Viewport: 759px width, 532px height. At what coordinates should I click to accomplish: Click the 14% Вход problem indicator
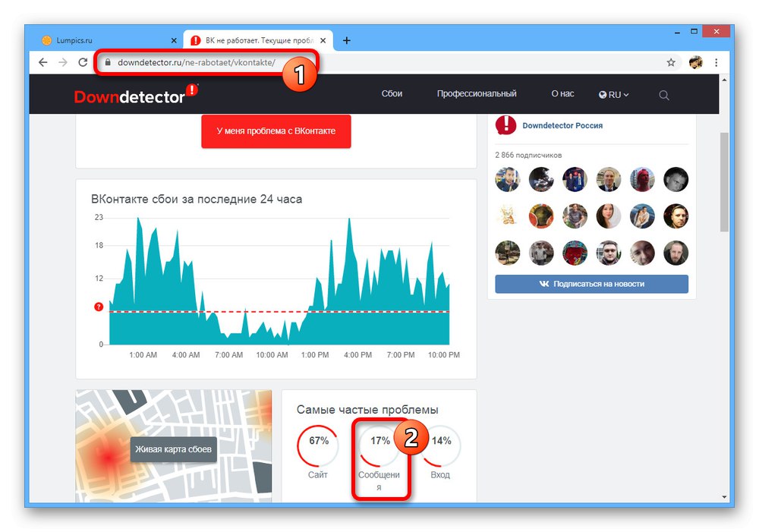[x=440, y=452]
